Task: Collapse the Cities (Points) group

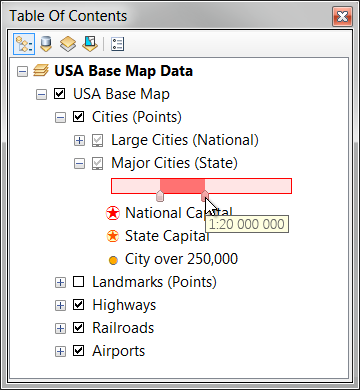Action: pyautogui.click(x=60, y=118)
